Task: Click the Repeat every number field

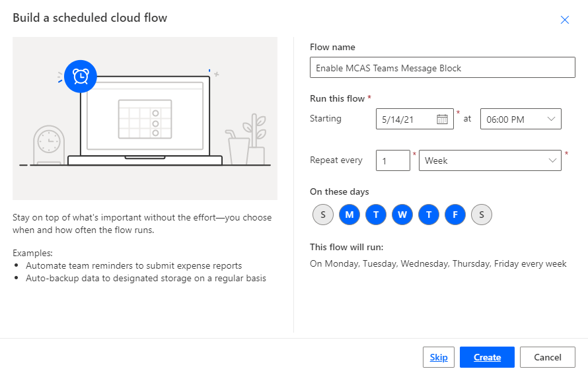Action: click(393, 160)
